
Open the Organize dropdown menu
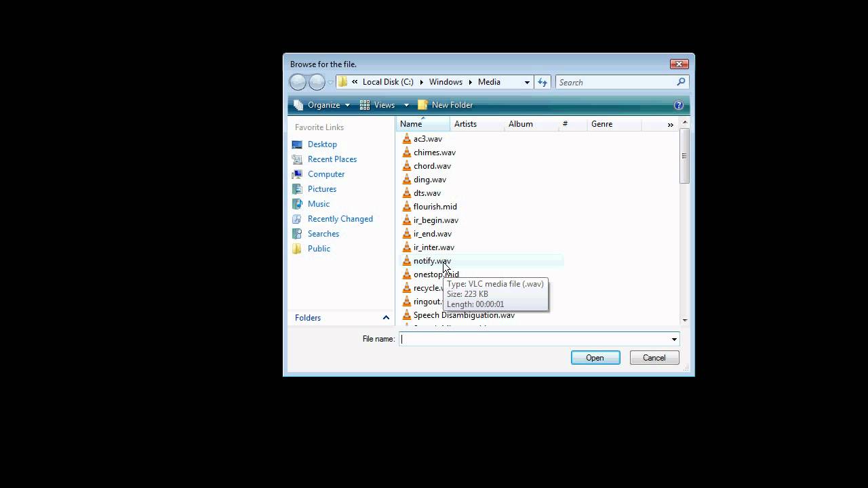(x=323, y=105)
